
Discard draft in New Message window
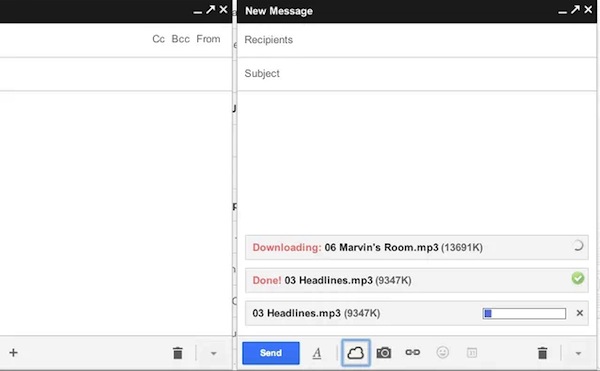[542, 353]
